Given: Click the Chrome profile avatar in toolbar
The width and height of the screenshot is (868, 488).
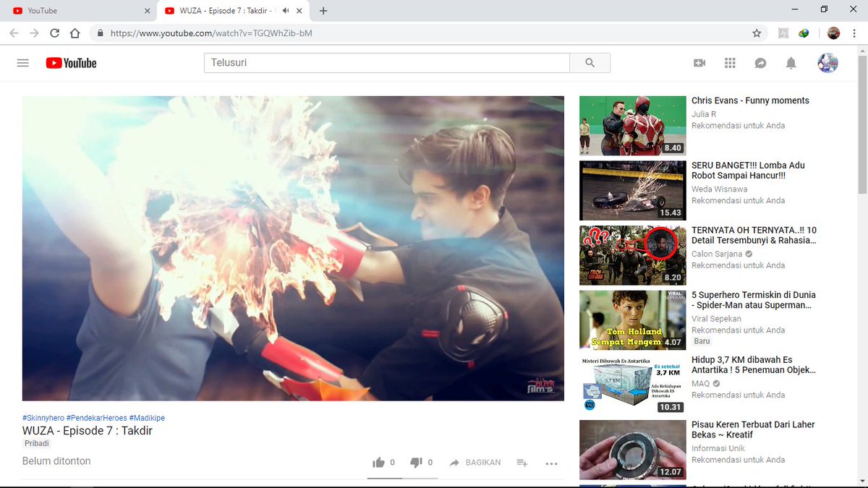Looking at the screenshot, I should coord(834,33).
